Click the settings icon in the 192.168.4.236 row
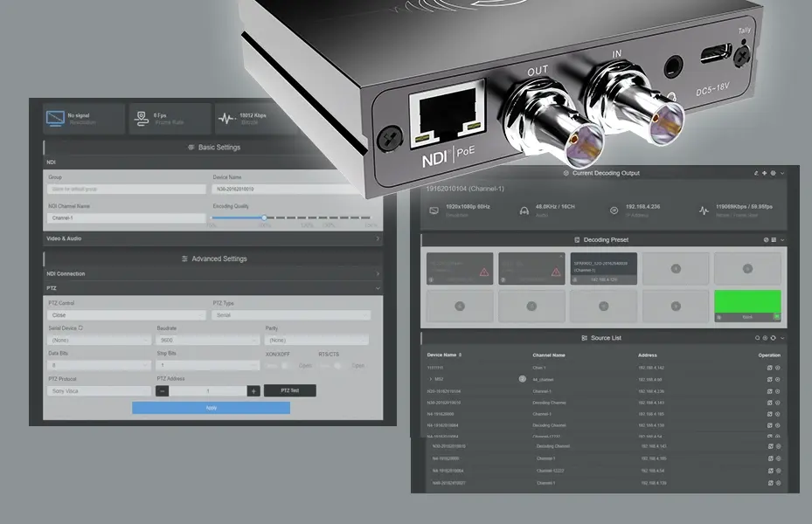812x524 pixels. coord(777,391)
